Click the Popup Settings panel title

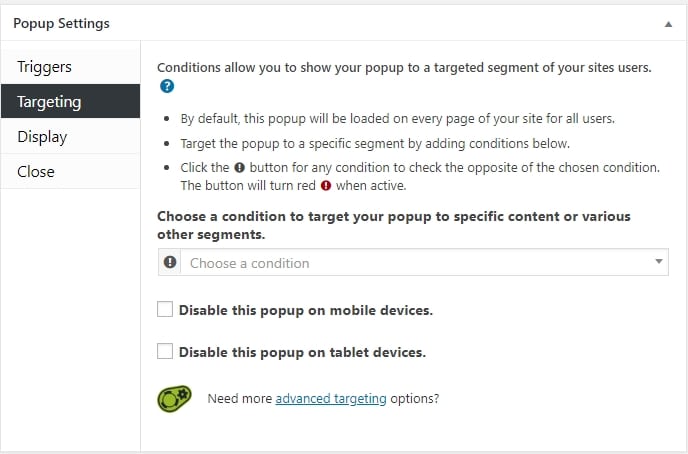click(x=61, y=23)
